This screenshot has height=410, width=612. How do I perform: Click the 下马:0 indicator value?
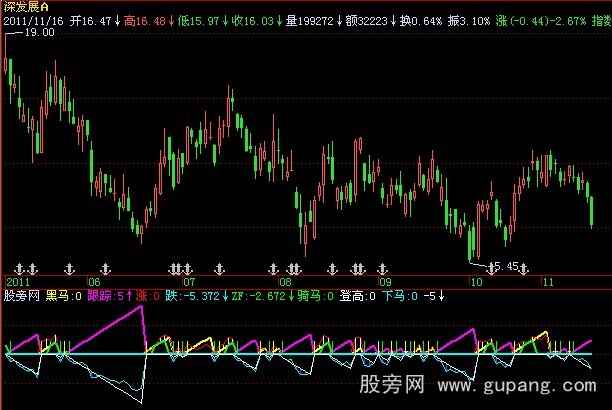400,296
